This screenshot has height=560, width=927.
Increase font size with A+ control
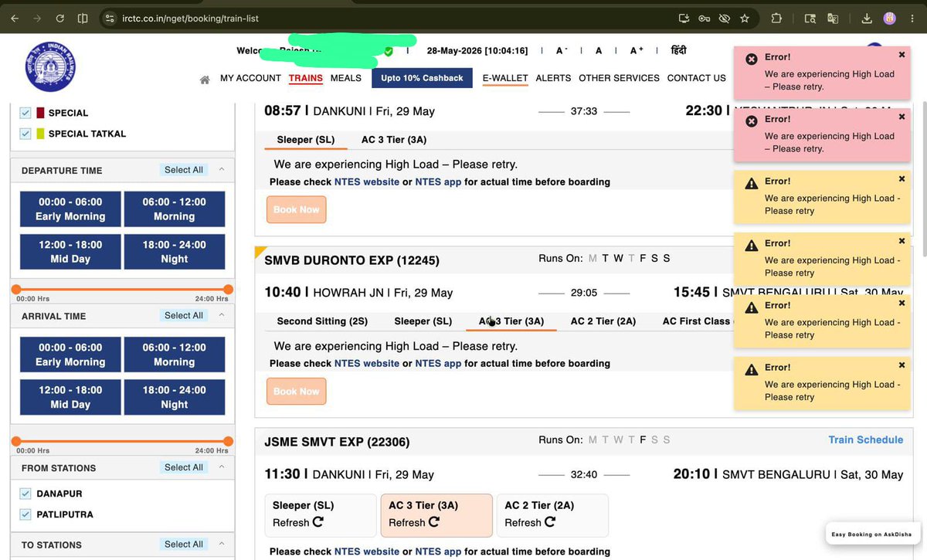pos(637,51)
